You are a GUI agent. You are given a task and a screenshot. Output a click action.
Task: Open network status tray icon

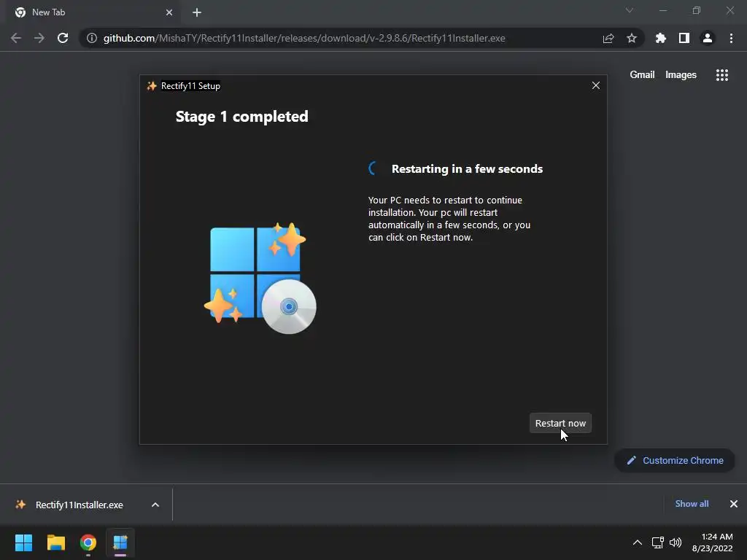(657, 542)
